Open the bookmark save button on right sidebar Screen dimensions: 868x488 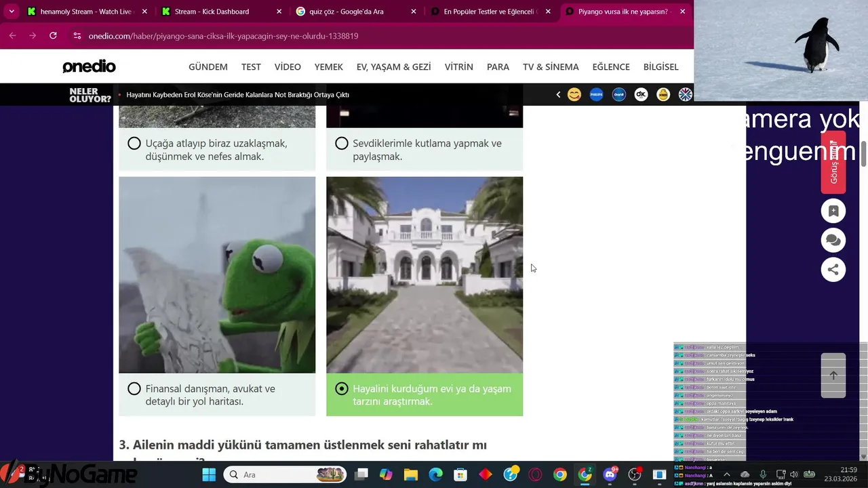pyautogui.click(x=833, y=211)
